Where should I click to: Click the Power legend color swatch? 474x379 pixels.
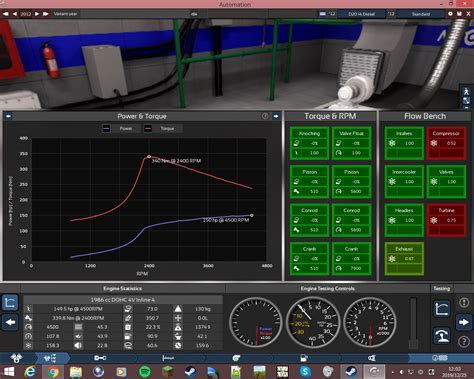[x=106, y=128]
